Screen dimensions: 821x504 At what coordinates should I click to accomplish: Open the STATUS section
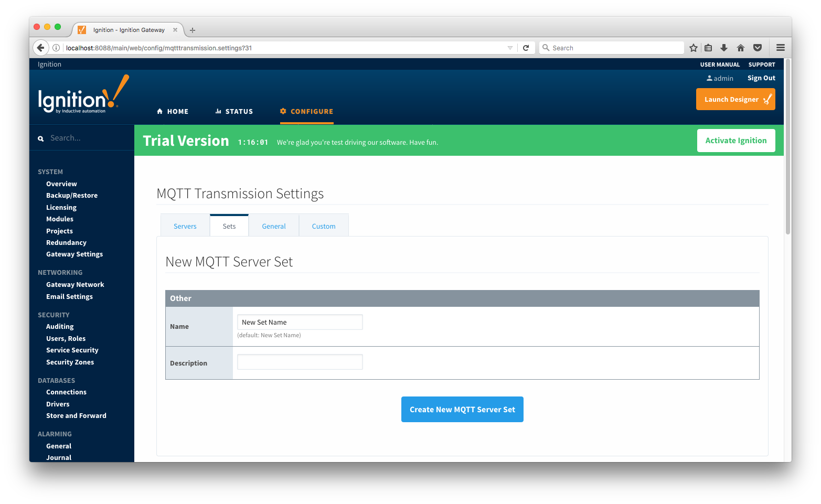[x=234, y=111]
